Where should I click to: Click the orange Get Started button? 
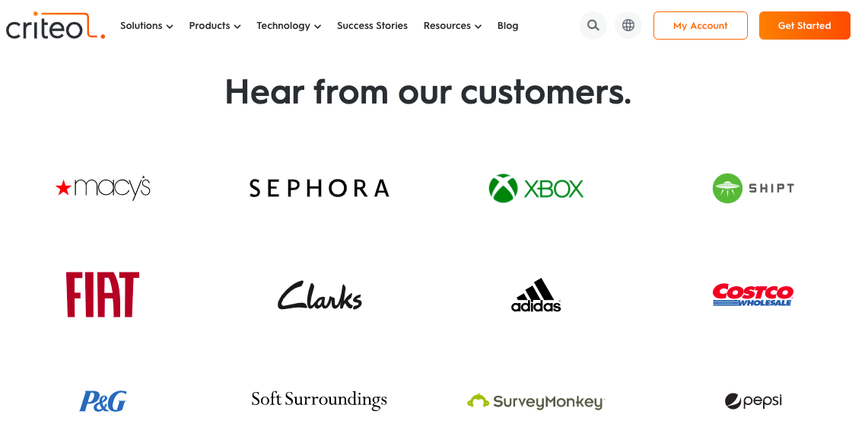tap(804, 25)
